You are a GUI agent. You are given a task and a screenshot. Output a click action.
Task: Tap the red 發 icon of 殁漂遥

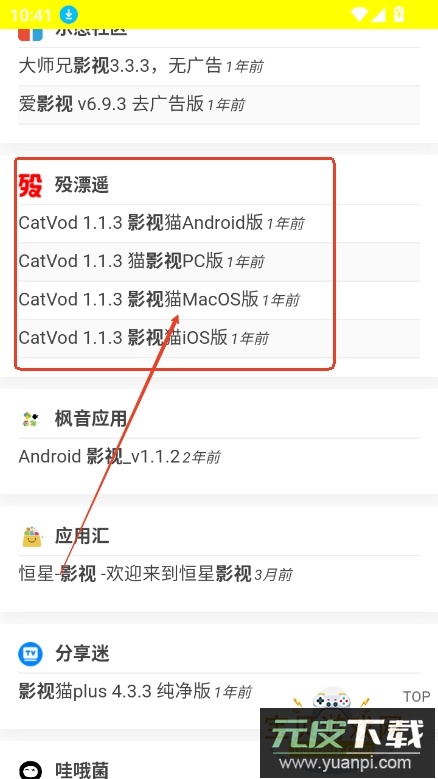(x=30, y=185)
